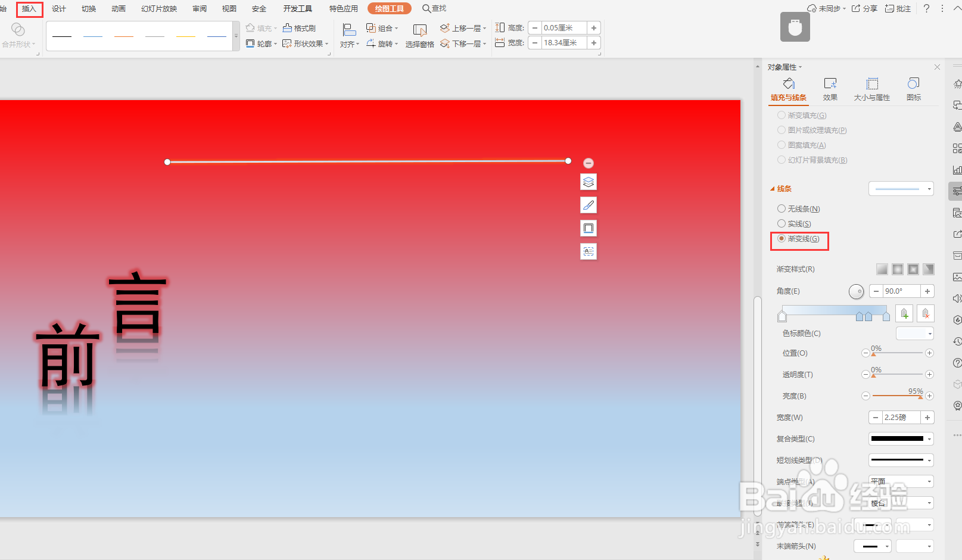Open the 色标颜色 color dropdown
The width and height of the screenshot is (962, 560).
click(x=914, y=334)
